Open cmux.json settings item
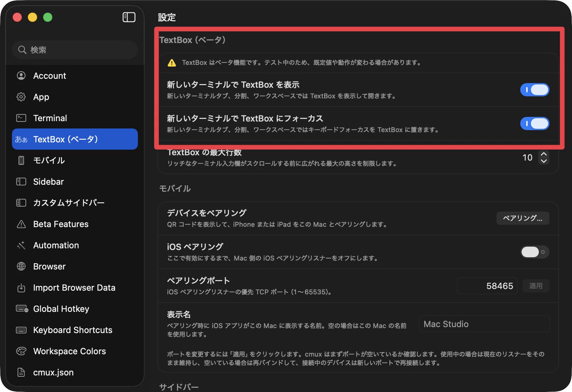The height and width of the screenshot is (392, 572). pos(75,372)
